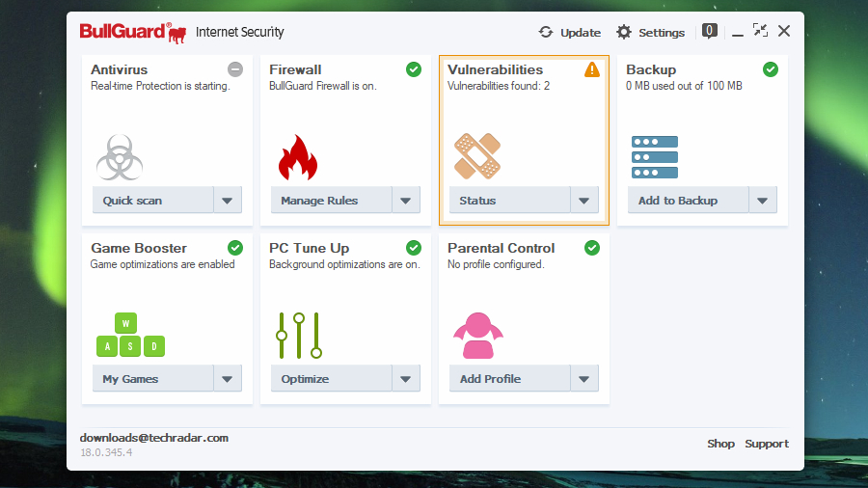868x488 pixels.
Task: Expand the Quick scan dropdown arrow
Action: click(228, 201)
